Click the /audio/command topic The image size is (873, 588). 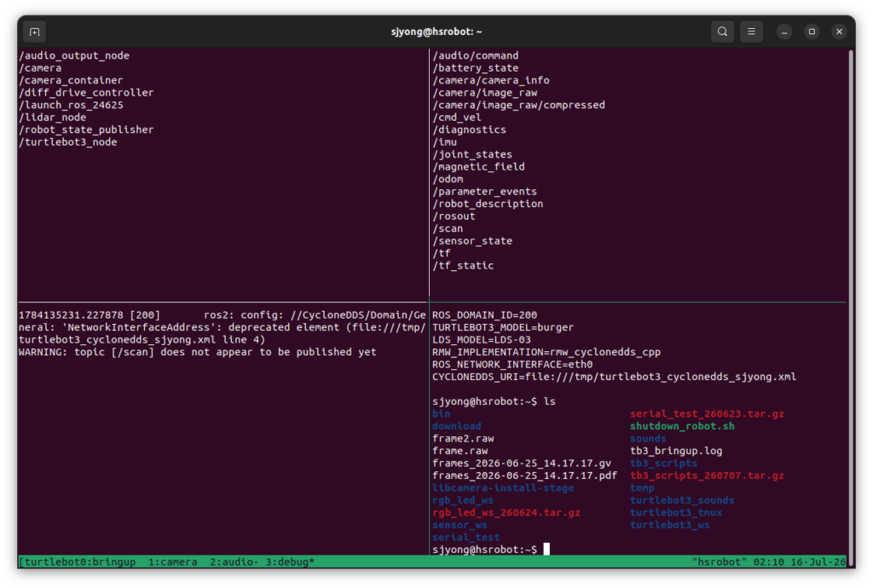(x=476, y=55)
